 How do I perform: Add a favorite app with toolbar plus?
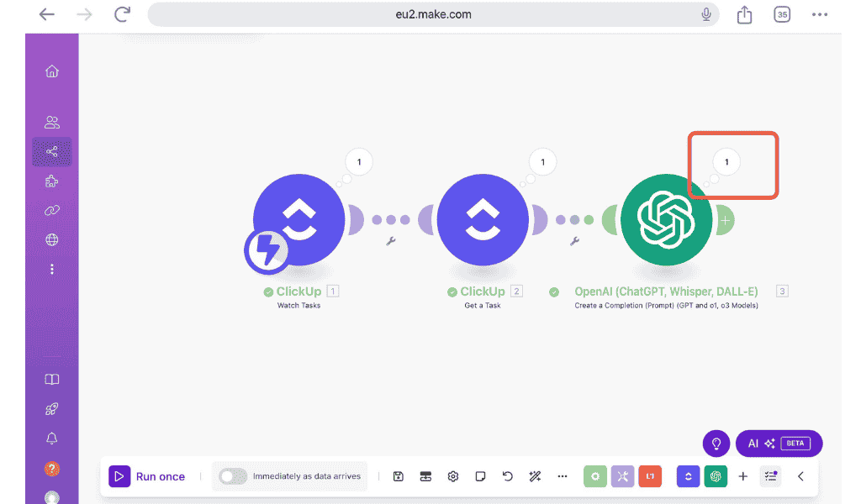[743, 476]
